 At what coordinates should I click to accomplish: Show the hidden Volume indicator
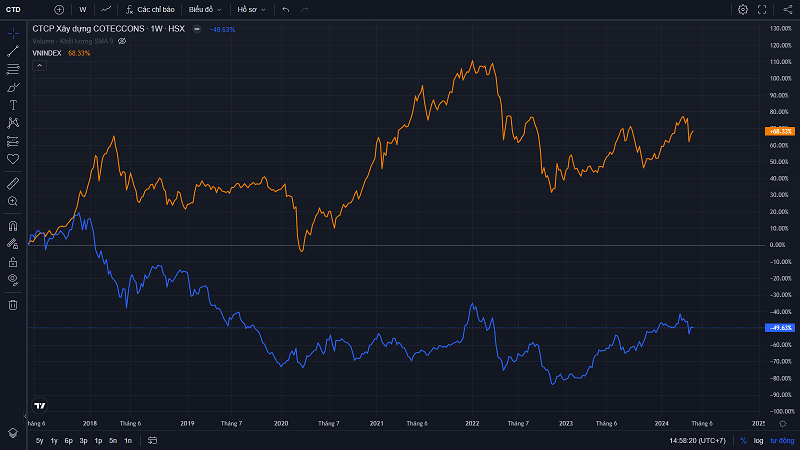[x=122, y=41]
